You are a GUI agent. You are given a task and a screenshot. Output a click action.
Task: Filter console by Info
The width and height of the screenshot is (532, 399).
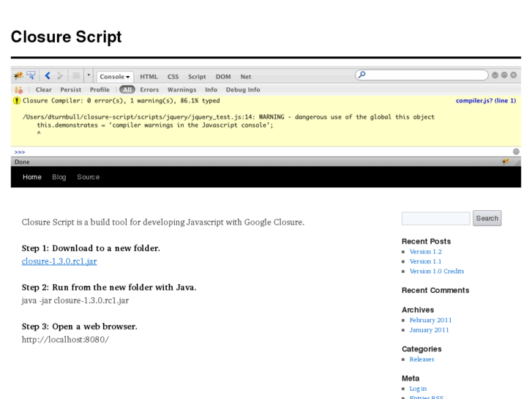[x=211, y=89]
